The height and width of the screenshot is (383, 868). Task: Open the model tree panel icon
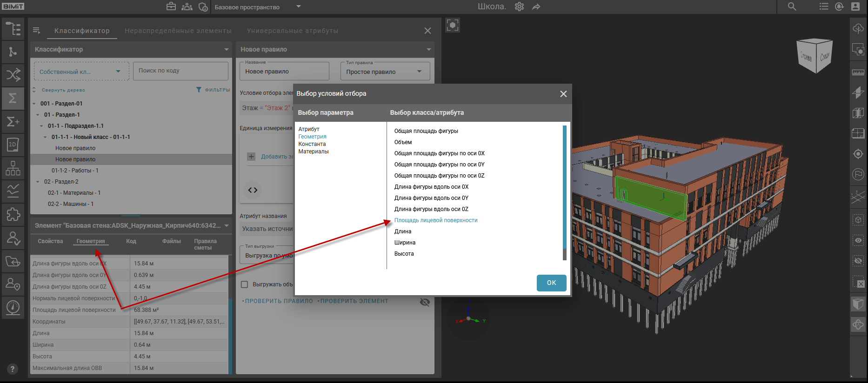13,29
